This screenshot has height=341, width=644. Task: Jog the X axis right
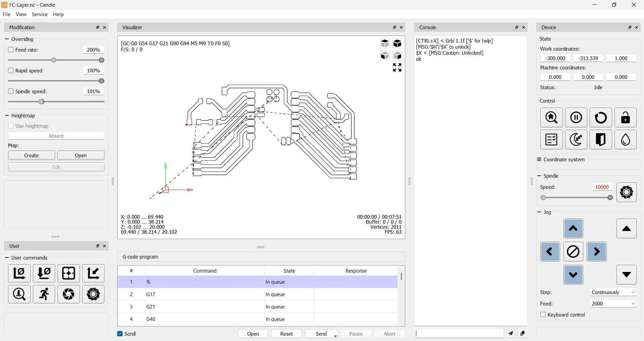coord(597,251)
